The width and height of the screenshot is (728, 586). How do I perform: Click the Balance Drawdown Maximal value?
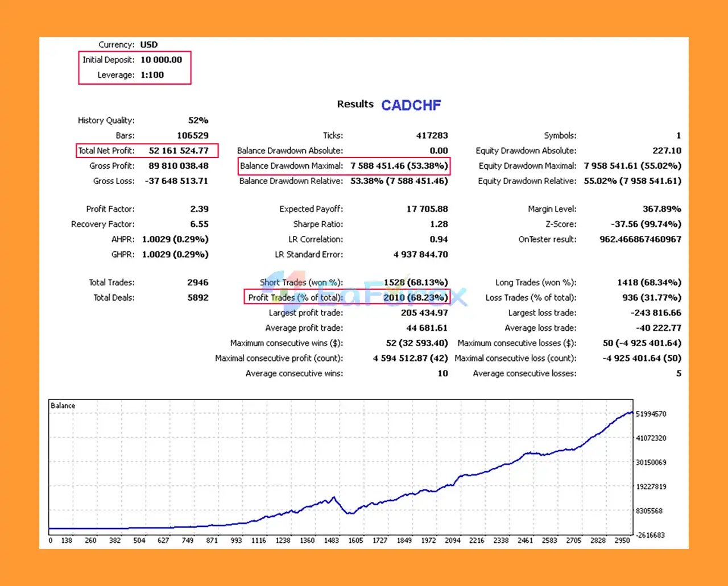coord(399,166)
